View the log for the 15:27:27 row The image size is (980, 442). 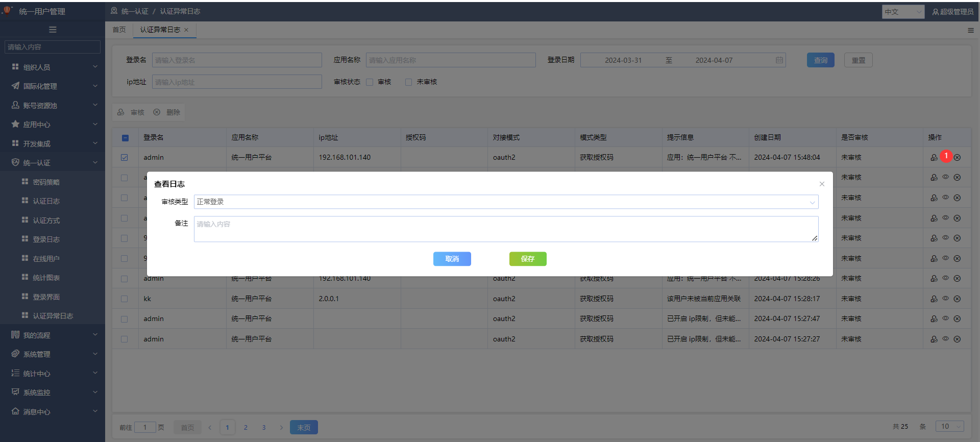coord(945,339)
